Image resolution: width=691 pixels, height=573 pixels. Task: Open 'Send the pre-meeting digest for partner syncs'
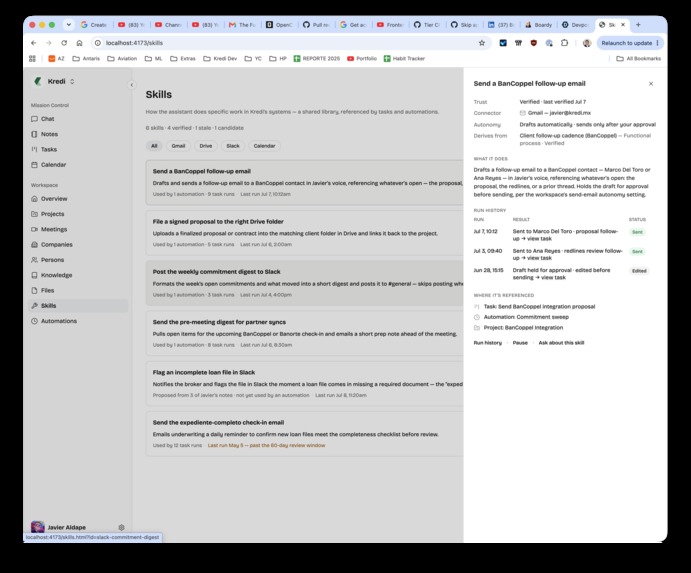click(x=305, y=333)
